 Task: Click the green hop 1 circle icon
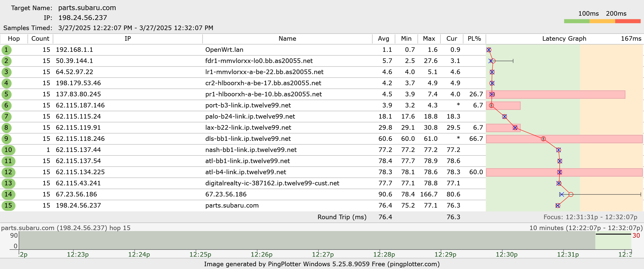[6, 50]
